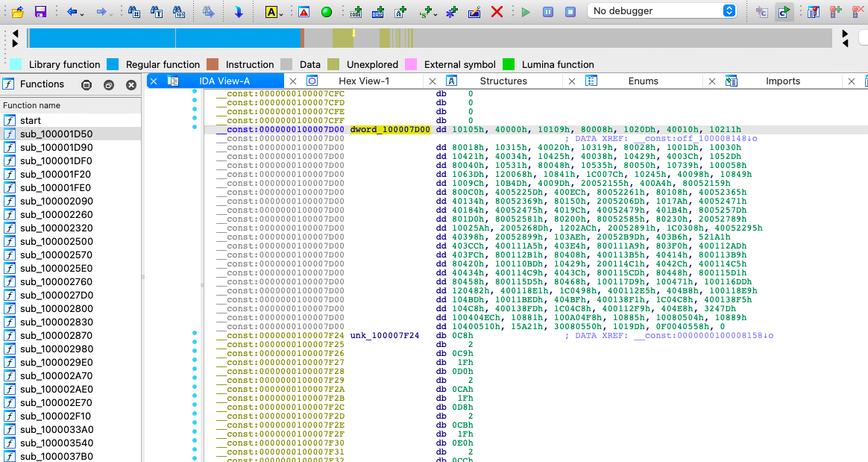Undefine an item with the red X icon
Image resolution: width=868 pixels, height=462 pixels.
point(497,10)
